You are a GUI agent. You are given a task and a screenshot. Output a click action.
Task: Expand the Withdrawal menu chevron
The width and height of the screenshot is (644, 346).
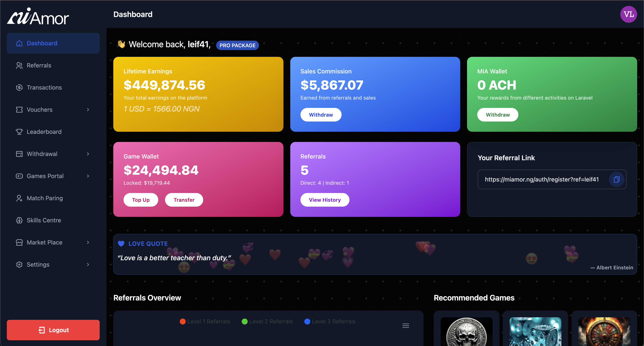pos(88,154)
